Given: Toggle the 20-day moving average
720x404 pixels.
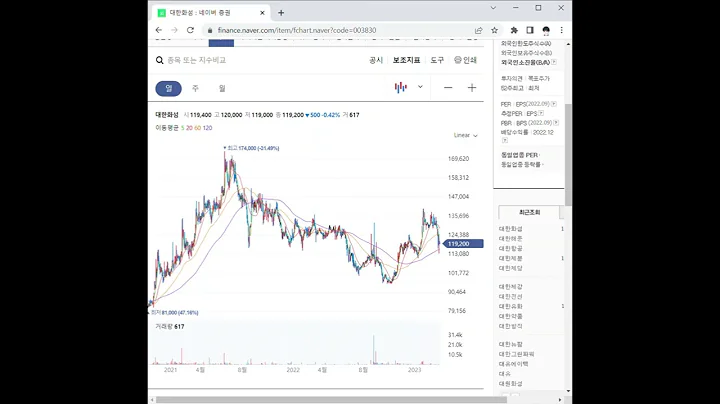Looking at the screenshot, I should coord(189,128).
